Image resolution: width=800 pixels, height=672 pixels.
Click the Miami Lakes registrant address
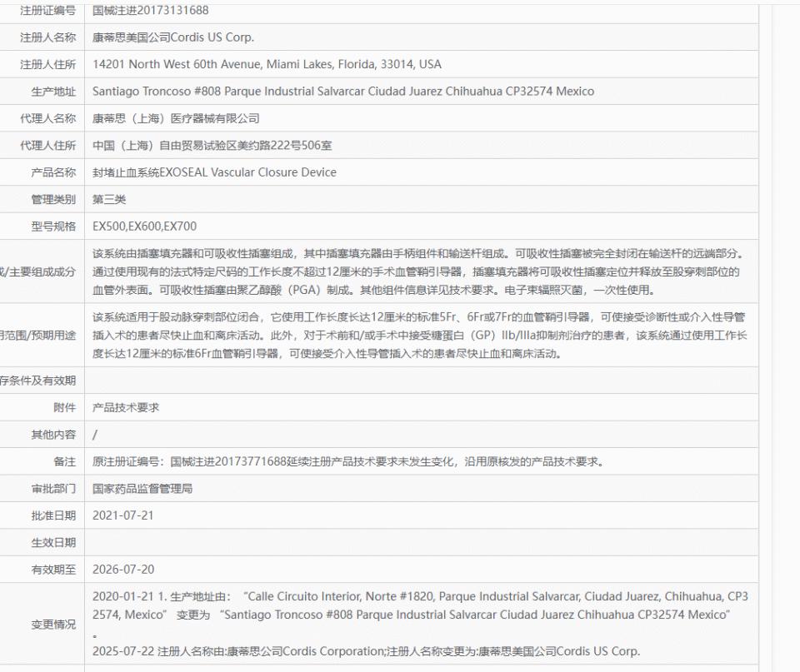tap(267, 64)
